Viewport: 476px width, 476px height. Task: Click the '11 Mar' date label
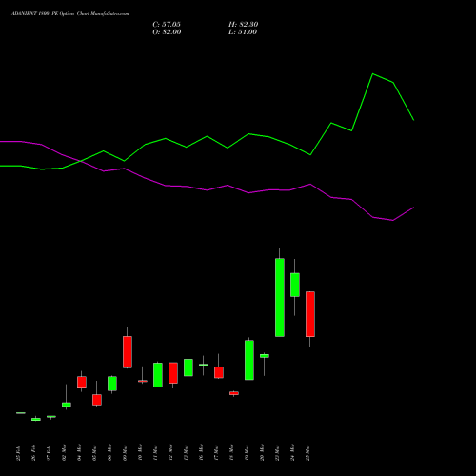(155, 453)
